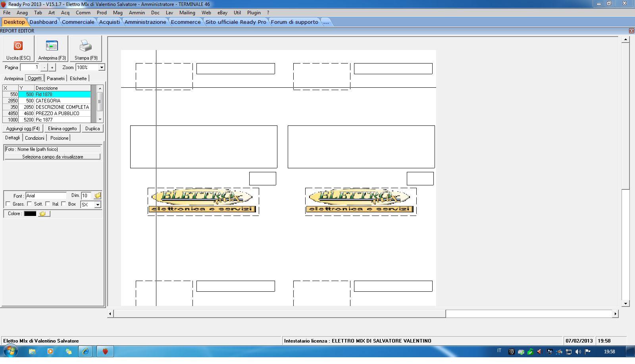This screenshot has width=635, height=364.
Task: Switch to the Amministrazione tab
Action: tap(145, 22)
